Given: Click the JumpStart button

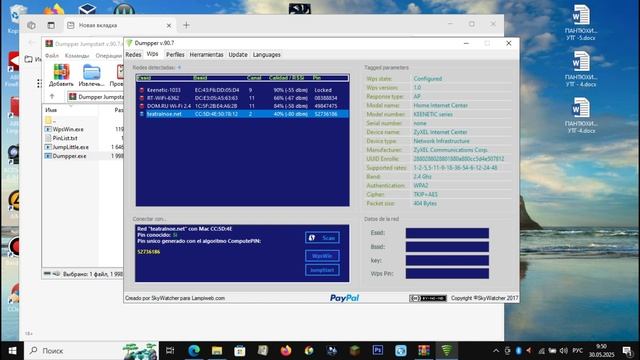Looking at the screenshot, I should click(322, 270).
